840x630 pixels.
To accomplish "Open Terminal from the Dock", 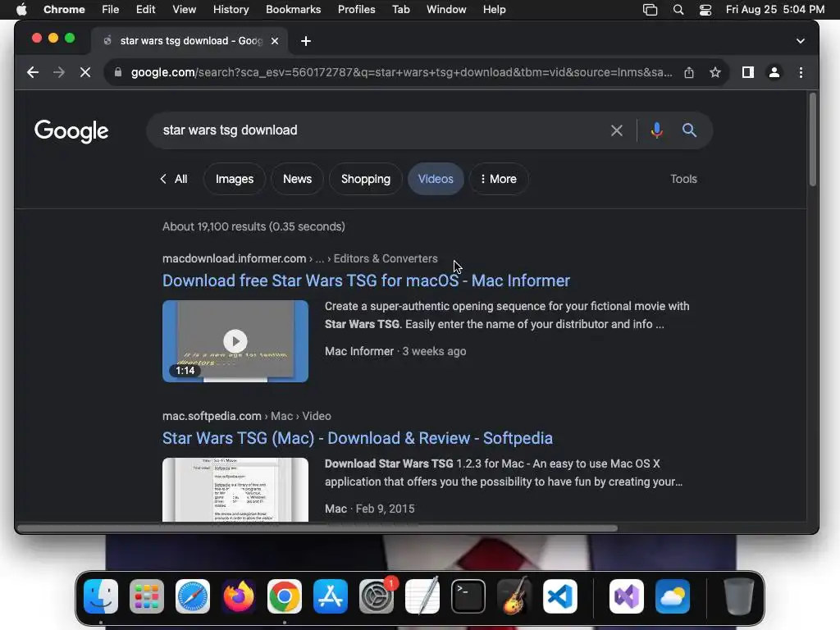I will 468,596.
